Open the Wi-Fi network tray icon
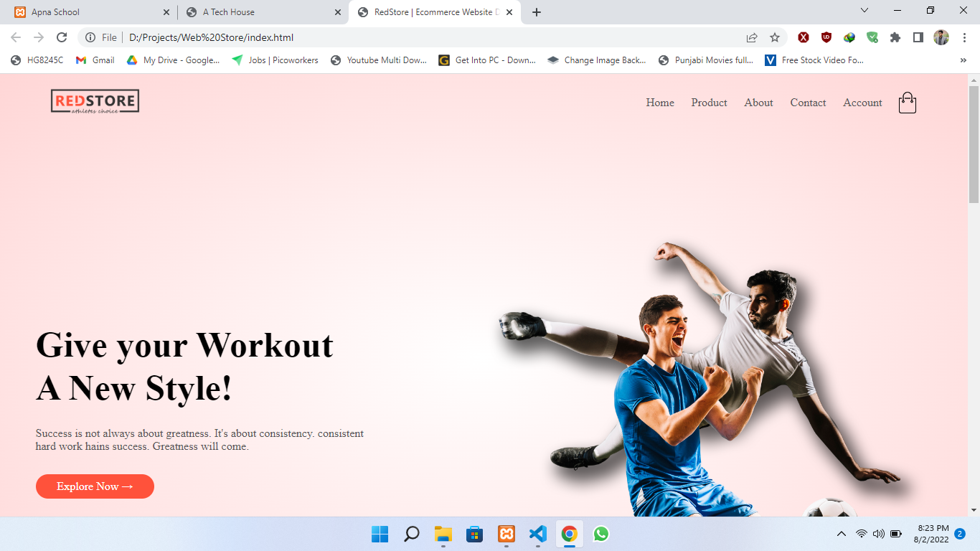980x551 pixels. click(862, 534)
